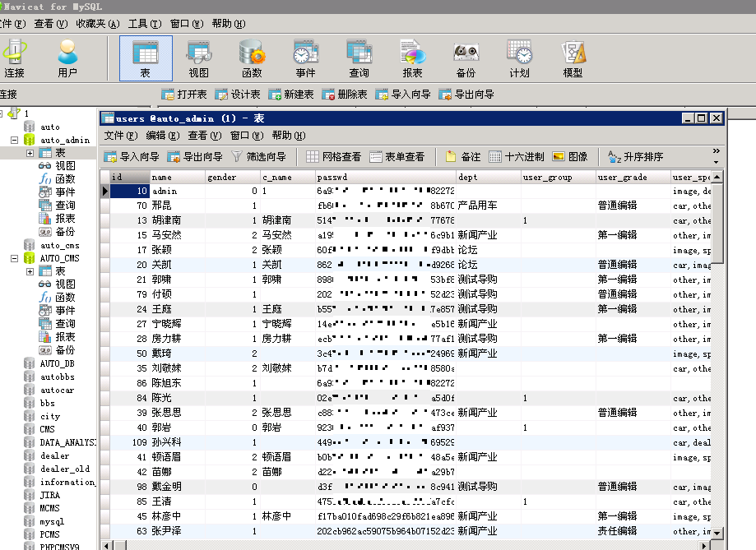This screenshot has height=550, width=756.
Task: Click 导入向导 in users table window
Action: (132, 157)
